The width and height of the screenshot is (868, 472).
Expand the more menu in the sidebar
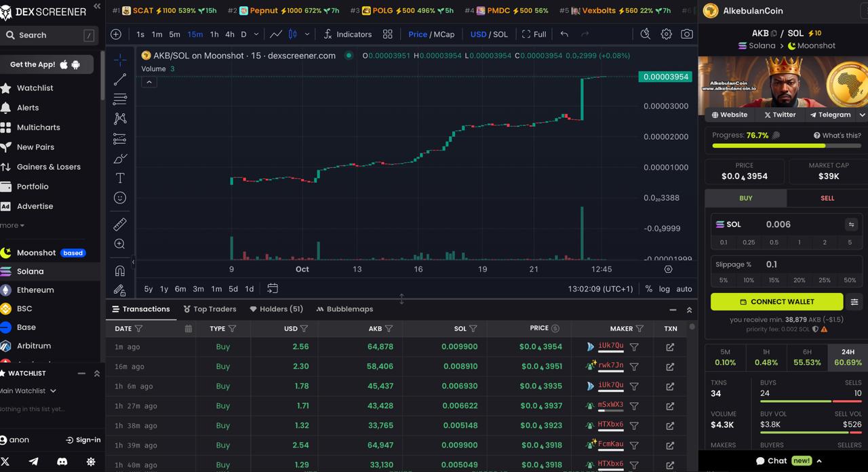point(12,225)
